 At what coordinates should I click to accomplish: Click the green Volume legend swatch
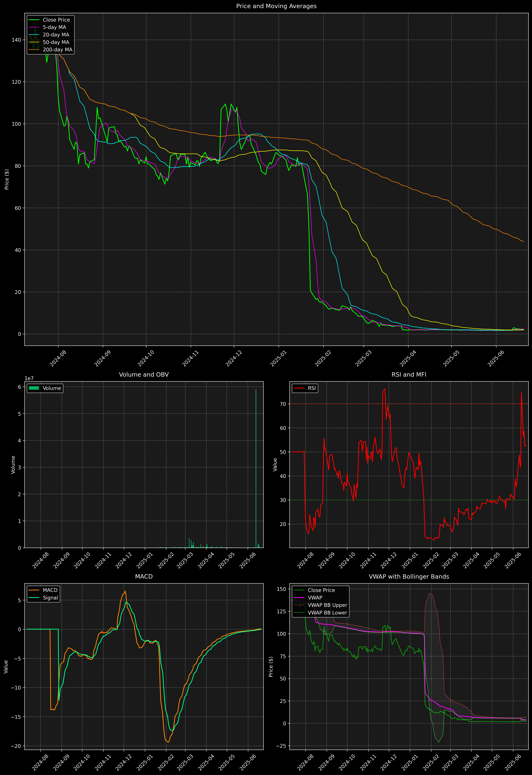[x=34, y=388]
